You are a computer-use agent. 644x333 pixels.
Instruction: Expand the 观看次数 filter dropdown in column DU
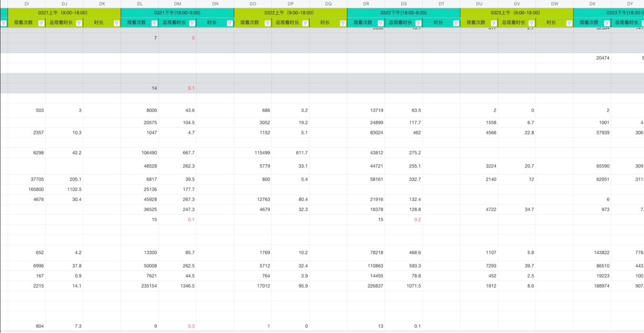[494, 23]
